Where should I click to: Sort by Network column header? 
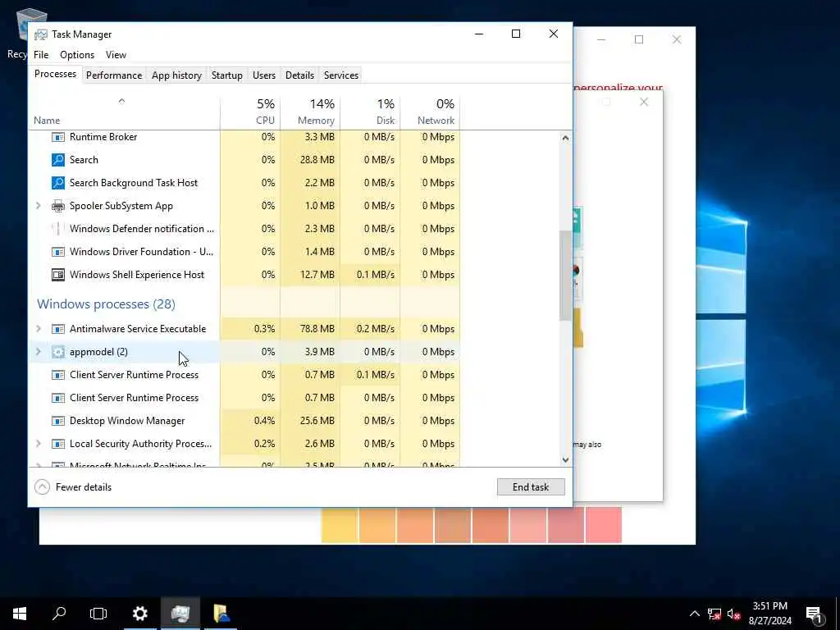pyautogui.click(x=430, y=112)
